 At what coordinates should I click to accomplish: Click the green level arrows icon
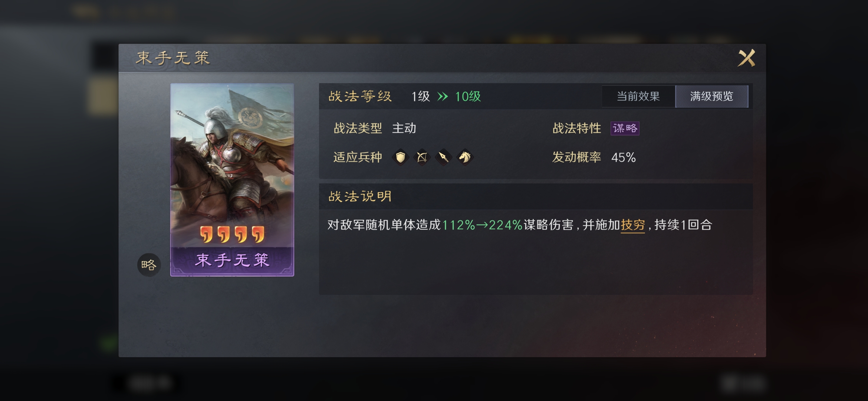click(443, 97)
